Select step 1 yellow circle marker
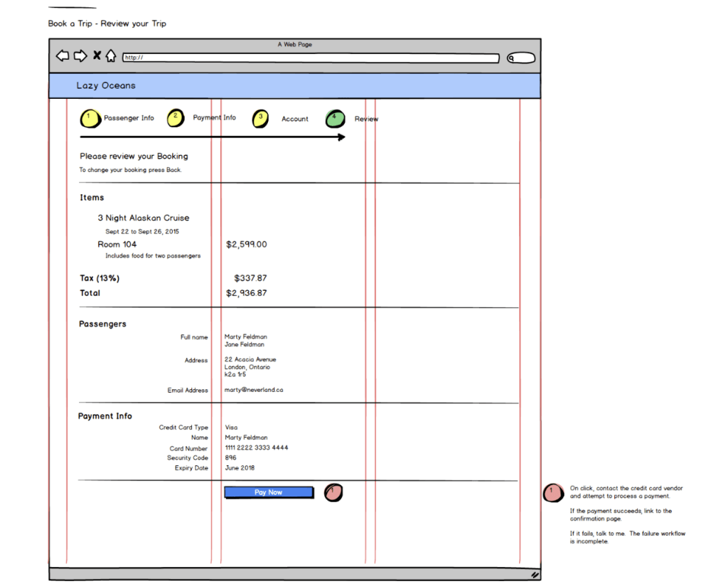The width and height of the screenshot is (728, 584). click(90, 118)
